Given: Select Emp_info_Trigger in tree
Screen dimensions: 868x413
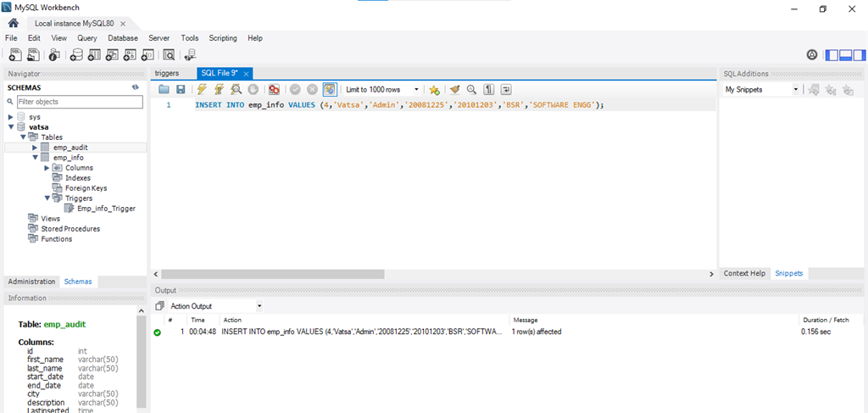Looking at the screenshot, I should pyautogui.click(x=106, y=209).
